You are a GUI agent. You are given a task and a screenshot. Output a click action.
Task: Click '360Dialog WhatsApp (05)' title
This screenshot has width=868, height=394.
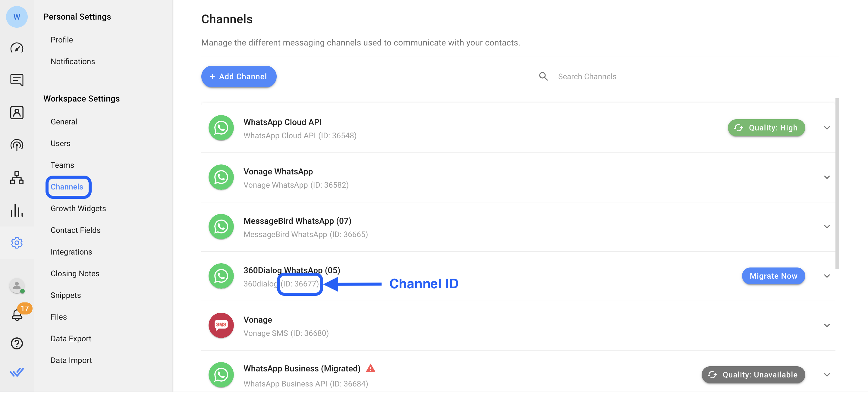(x=292, y=270)
